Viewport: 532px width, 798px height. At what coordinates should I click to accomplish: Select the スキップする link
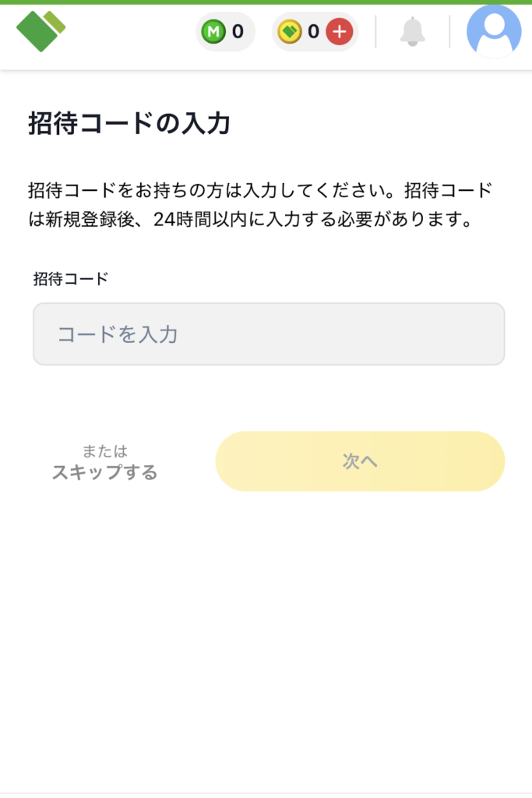coord(104,472)
